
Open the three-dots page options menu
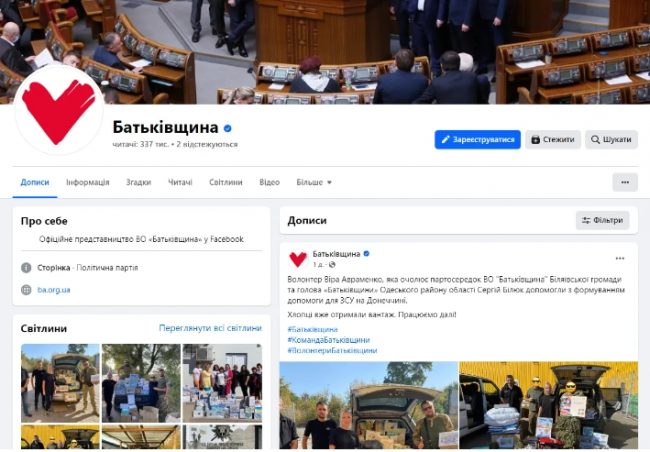(625, 182)
